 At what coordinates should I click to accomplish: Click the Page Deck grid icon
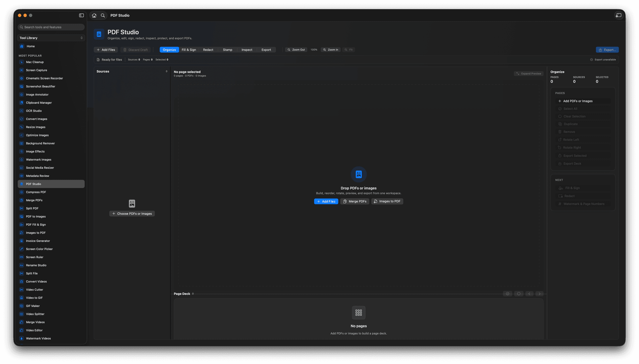pos(358,312)
